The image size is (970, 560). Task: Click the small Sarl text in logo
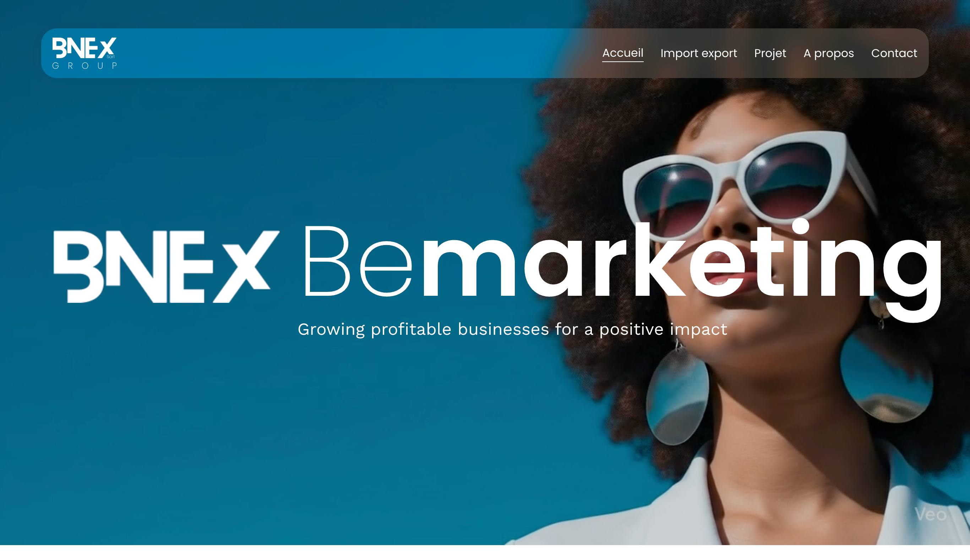point(110,56)
